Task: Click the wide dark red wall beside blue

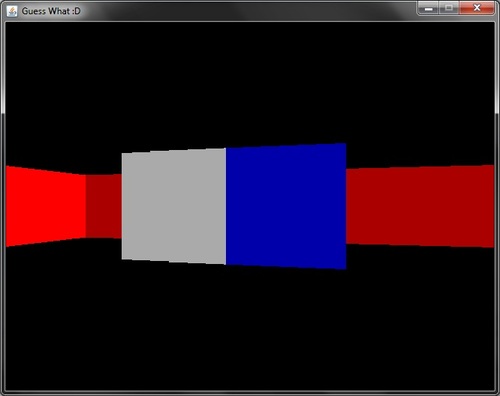Action: point(420,206)
